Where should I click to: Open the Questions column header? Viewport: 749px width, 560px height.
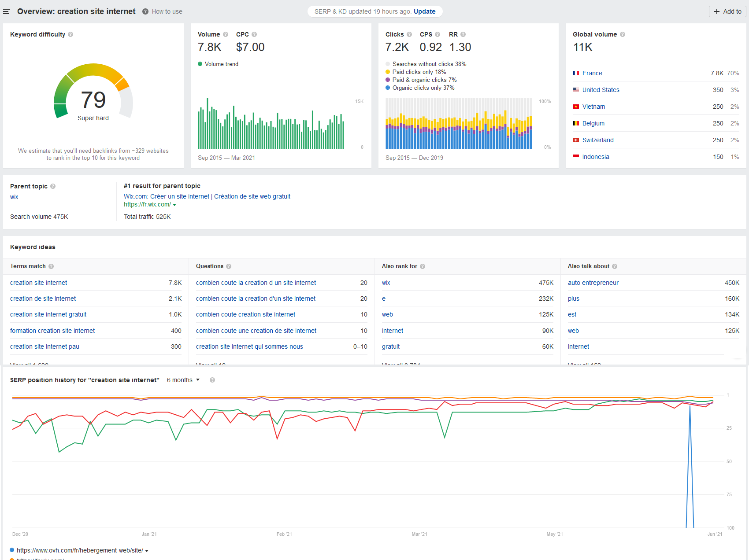click(x=210, y=266)
